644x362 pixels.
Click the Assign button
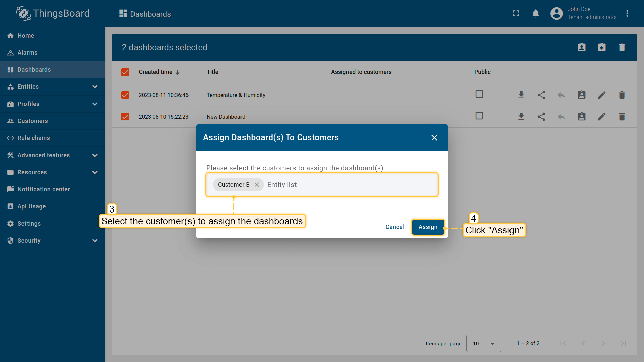pos(428,227)
